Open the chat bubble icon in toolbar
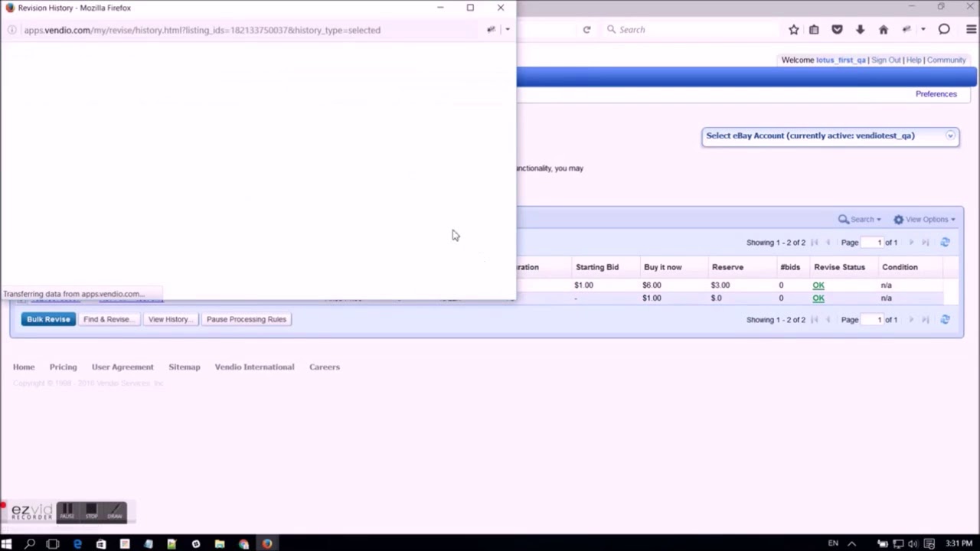The height and width of the screenshot is (551, 980). click(x=944, y=29)
